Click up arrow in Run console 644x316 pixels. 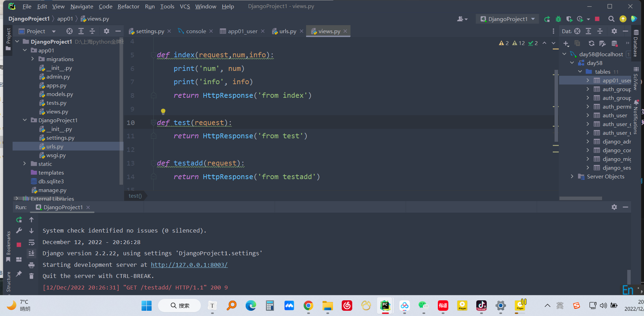[31, 220]
